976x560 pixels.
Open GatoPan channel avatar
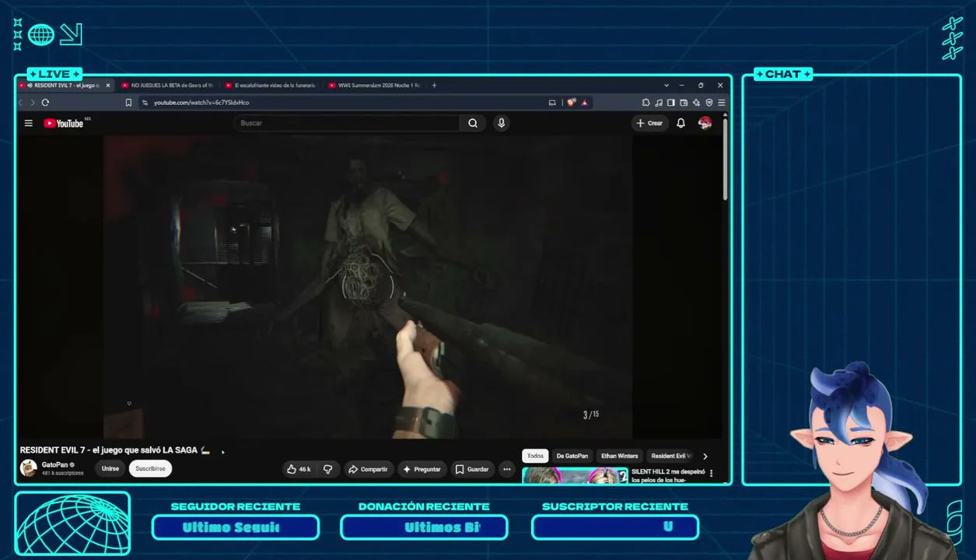tap(29, 468)
